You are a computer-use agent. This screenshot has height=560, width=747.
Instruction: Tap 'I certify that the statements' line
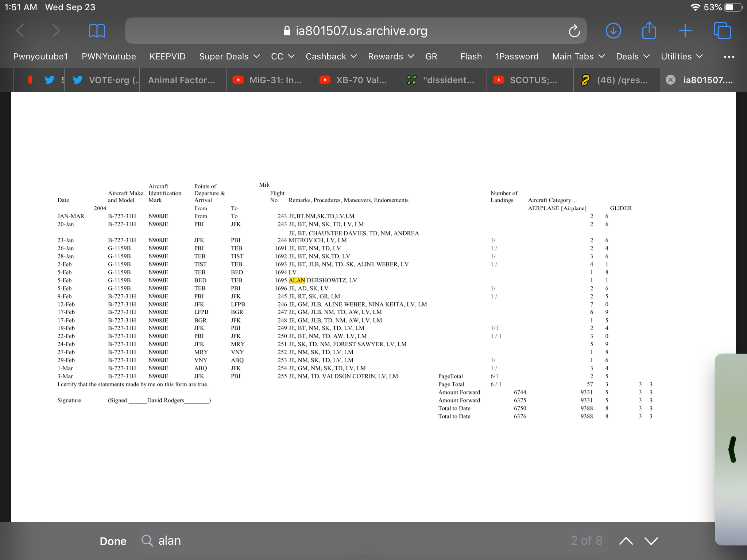coord(133,384)
